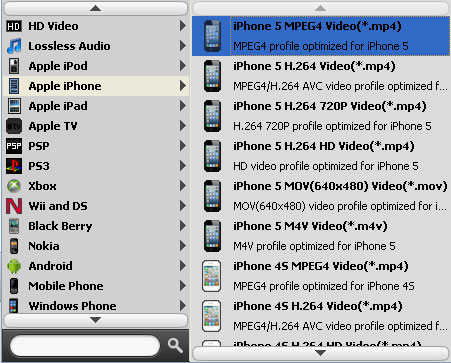
Task: Click profile list scroll-up button
Action: point(321,8)
